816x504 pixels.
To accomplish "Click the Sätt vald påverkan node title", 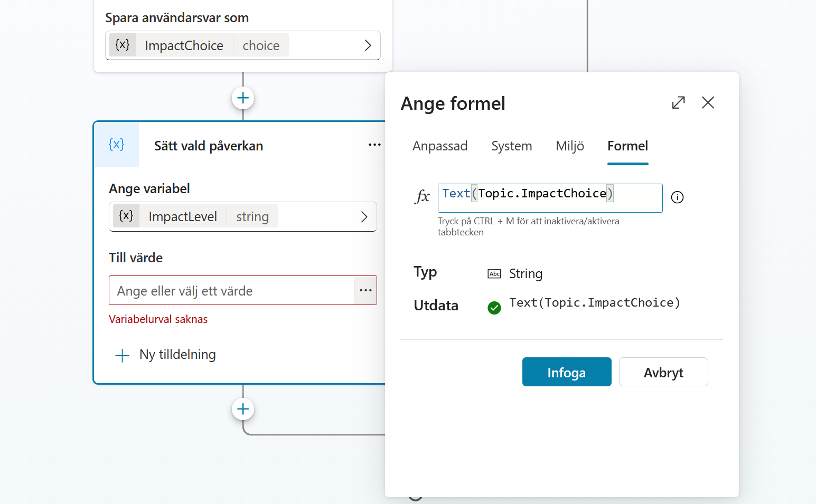I will (x=209, y=146).
